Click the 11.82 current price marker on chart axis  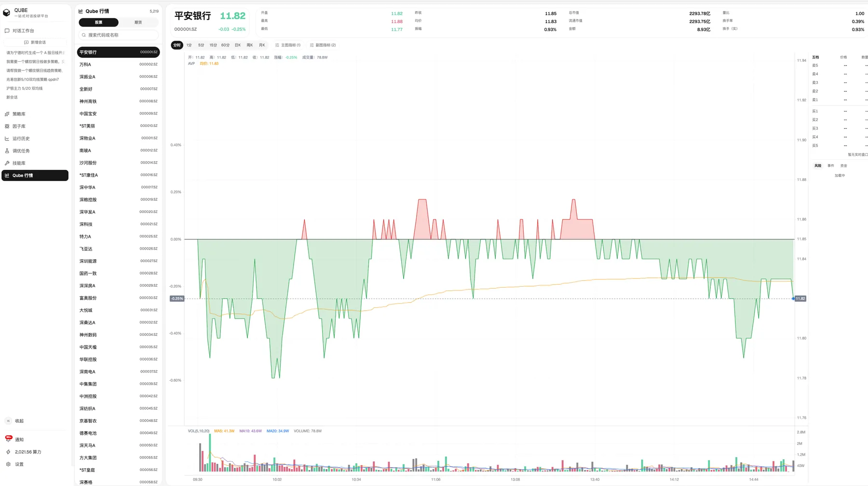pyautogui.click(x=800, y=299)
